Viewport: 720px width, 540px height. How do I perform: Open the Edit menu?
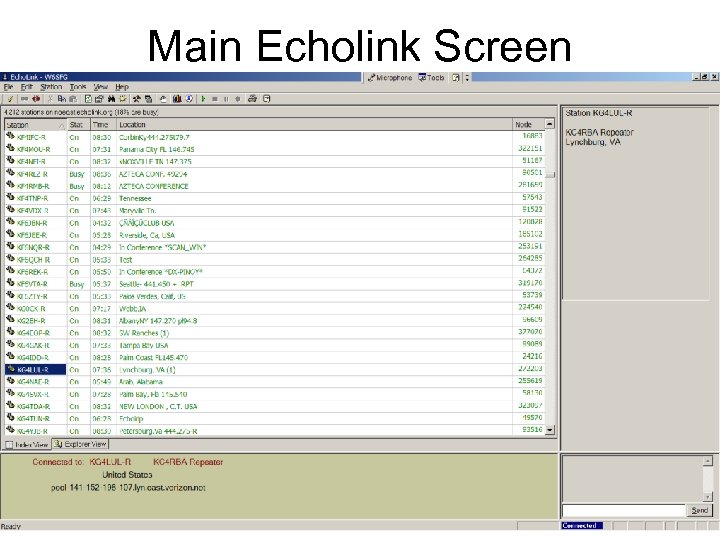coord(27,87)
